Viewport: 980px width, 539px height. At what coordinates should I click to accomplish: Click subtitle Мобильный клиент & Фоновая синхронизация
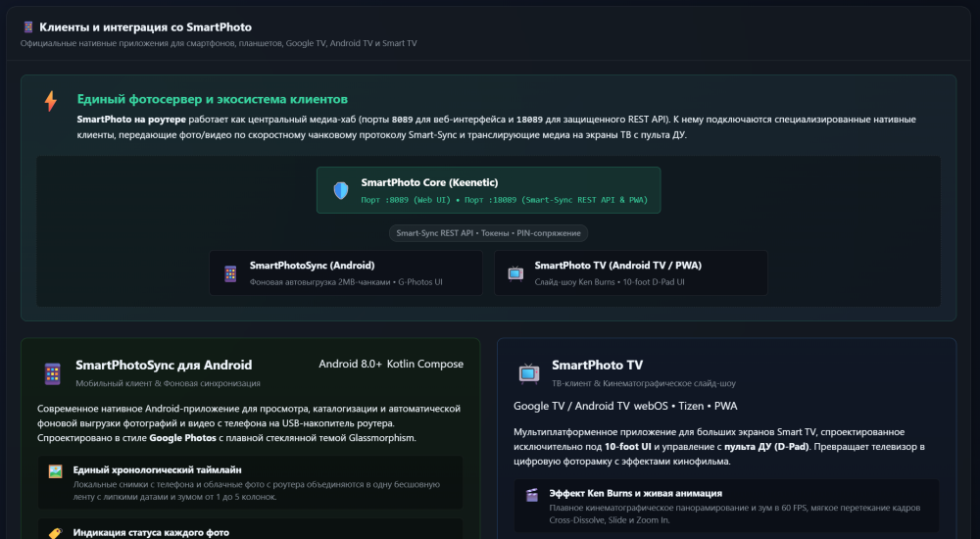click(x=169, y=383)
